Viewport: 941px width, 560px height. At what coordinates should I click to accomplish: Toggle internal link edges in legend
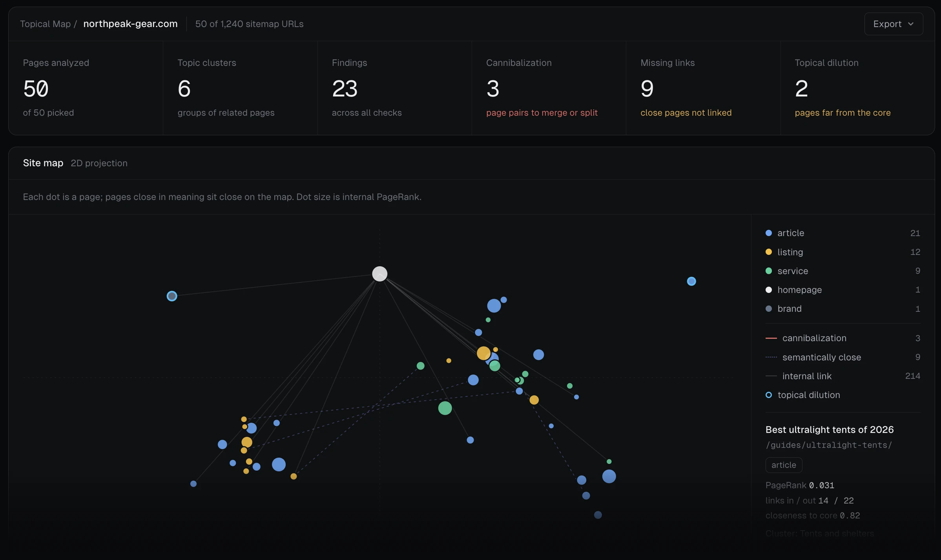coord(843,376)
